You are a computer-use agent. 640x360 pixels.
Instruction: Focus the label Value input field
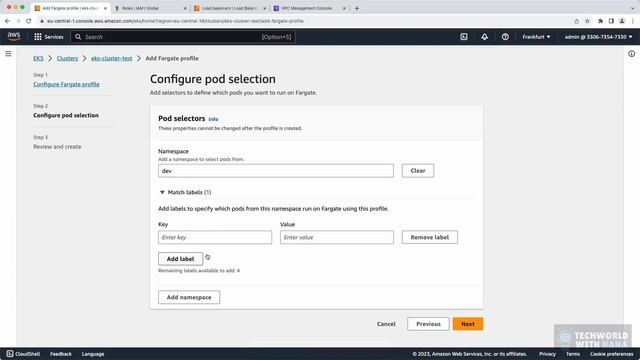point(337,237)
